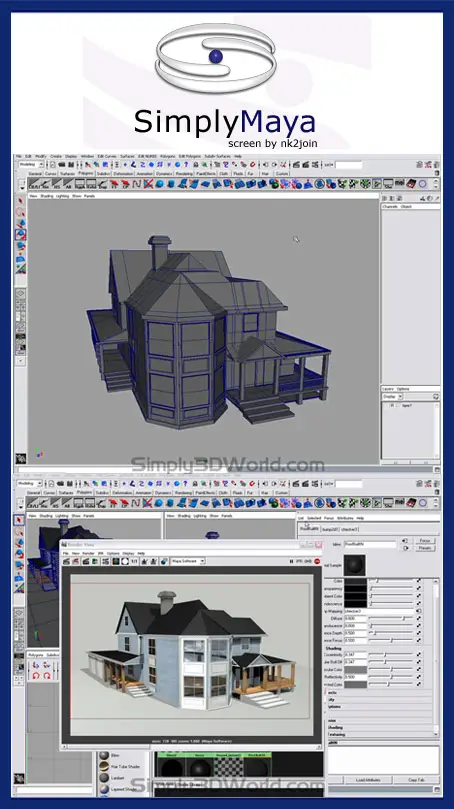Click the red stop IPR icon in Render View

pos(317,561)
